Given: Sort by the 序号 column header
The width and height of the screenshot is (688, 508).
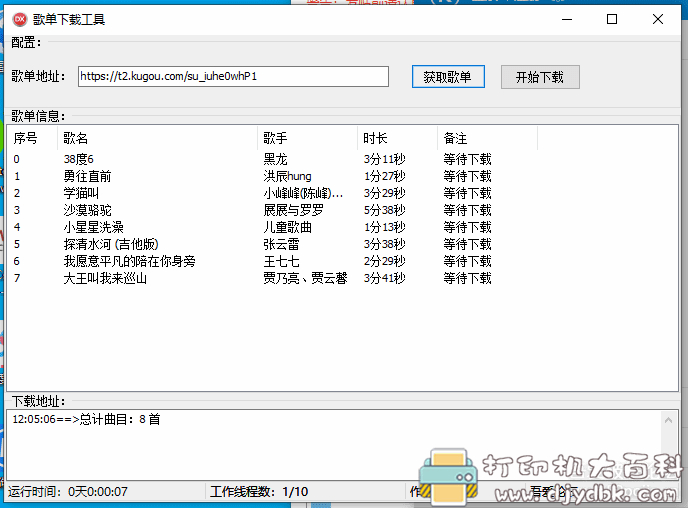Looking at the screenshot, I should pyautogui.click(x=32, y=138).
